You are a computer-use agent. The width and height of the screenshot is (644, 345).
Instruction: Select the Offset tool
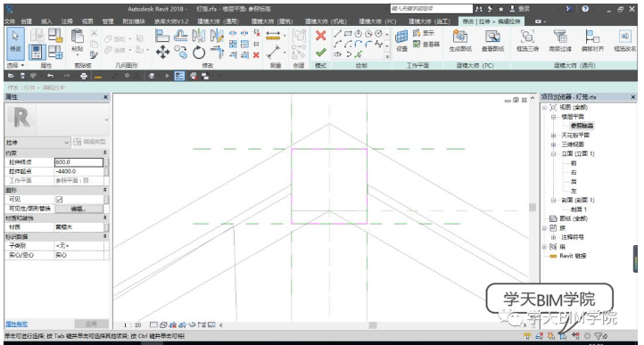tap(181, 36)
